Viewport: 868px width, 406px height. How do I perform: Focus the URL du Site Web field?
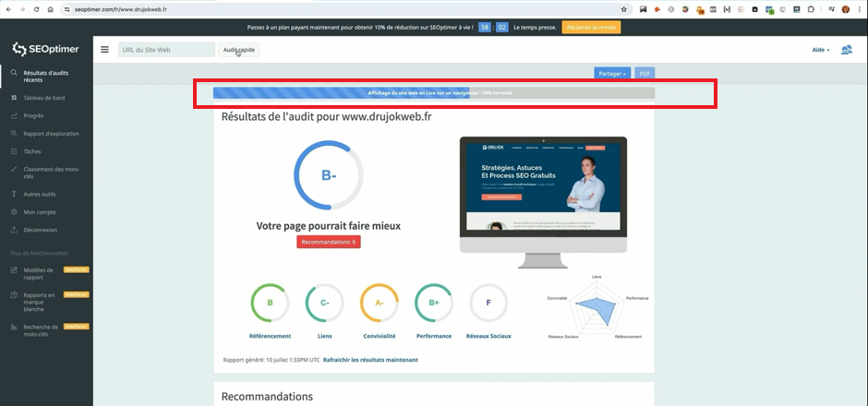pyautogui.click(x=166, y=50)
